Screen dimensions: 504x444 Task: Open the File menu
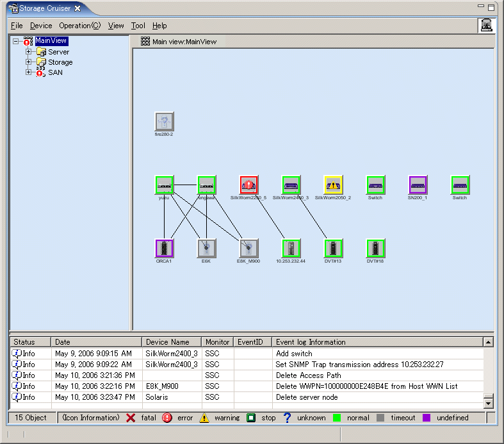click(17, 26)
